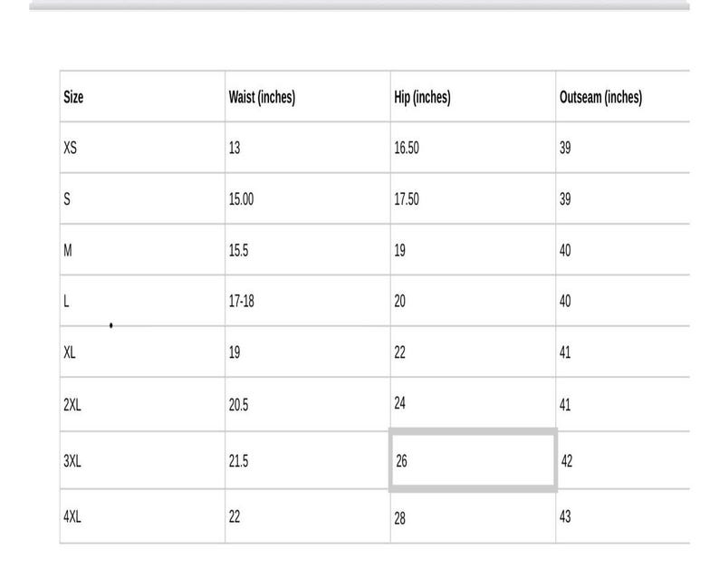Image resolution: width=719 pixels, height=588 pixels.
Task: Select the 3XL size cell
Action: [x=142, y=460]
